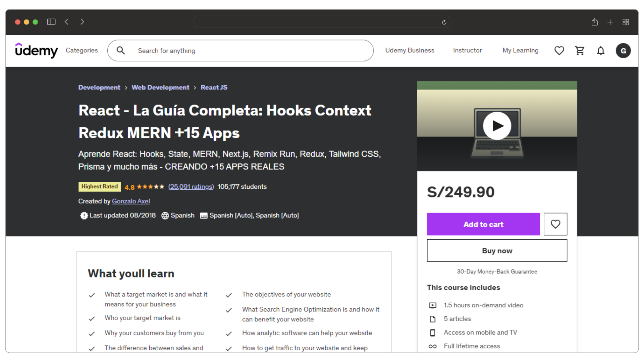Go to Web Development breadcrumb
Screen dimensions: 644x362
tap(160, 87)
